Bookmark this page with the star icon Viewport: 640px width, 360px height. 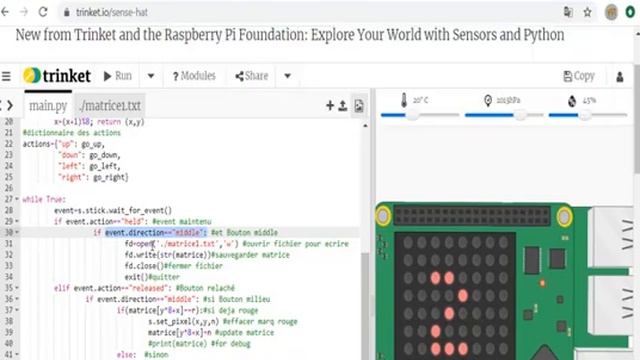(x=587, y=12)
